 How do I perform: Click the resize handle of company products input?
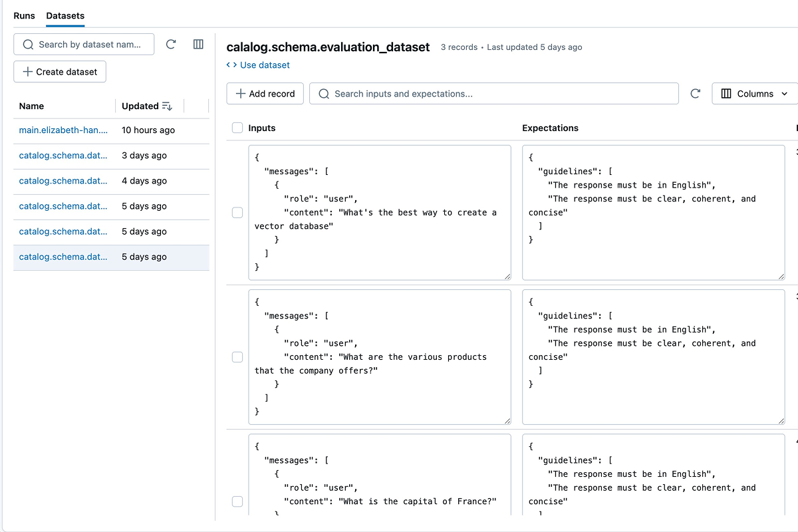507,420
